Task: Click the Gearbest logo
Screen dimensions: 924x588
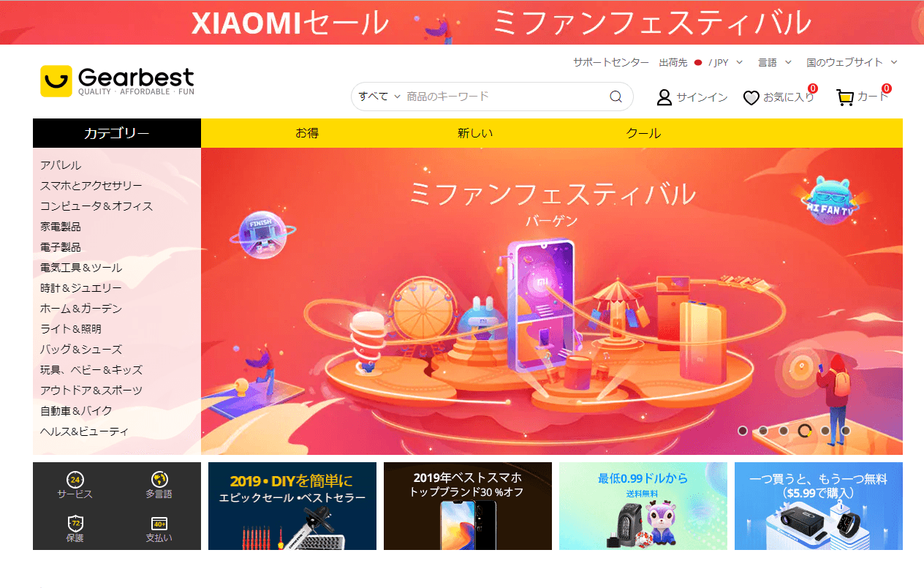Action: click(x=117, y=81)
